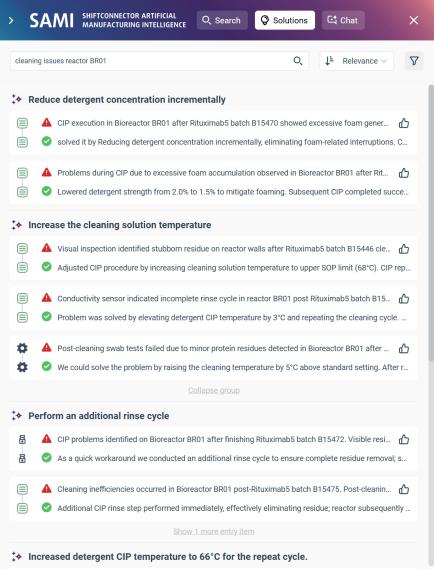This screenshot has width=434, height=569.
Task: Like the CIP execution batch B15470 entry
Action: (404, 123)
